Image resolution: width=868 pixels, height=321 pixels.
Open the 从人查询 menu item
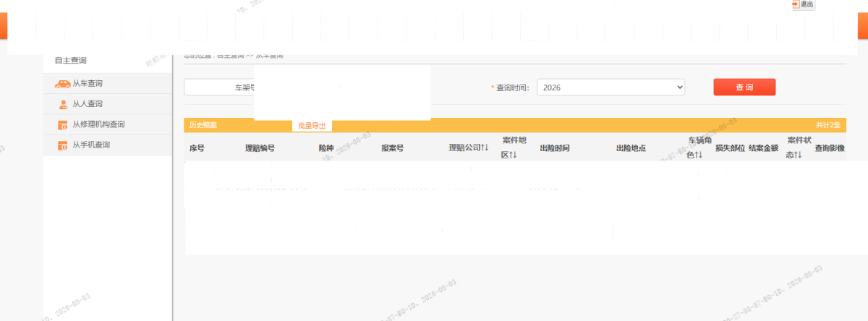pyautogui.click(x=108, y=104)
